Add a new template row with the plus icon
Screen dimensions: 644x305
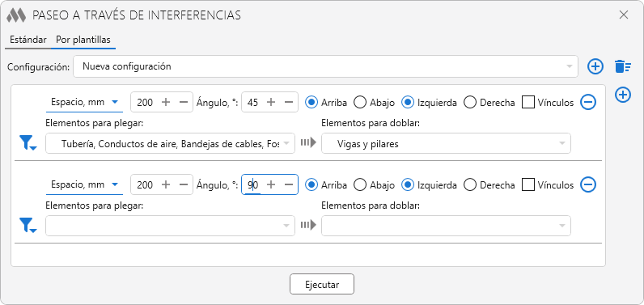pyautogui.click(x=623, y=95)
